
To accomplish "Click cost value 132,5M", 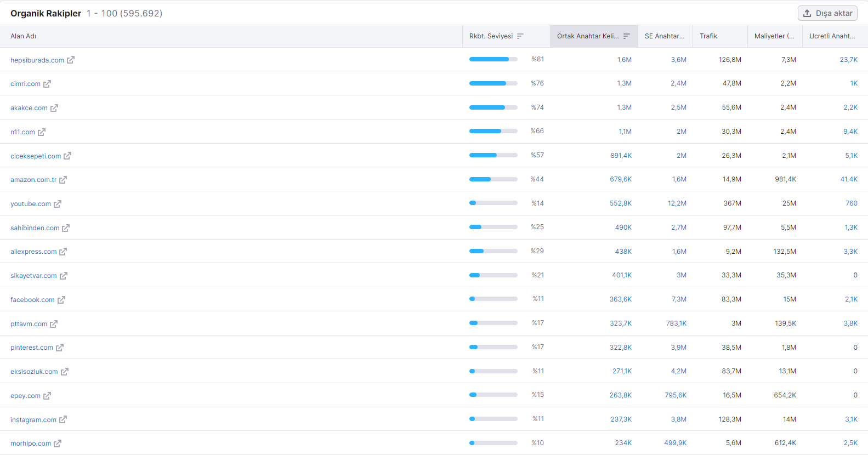I will tap(785, 252).
